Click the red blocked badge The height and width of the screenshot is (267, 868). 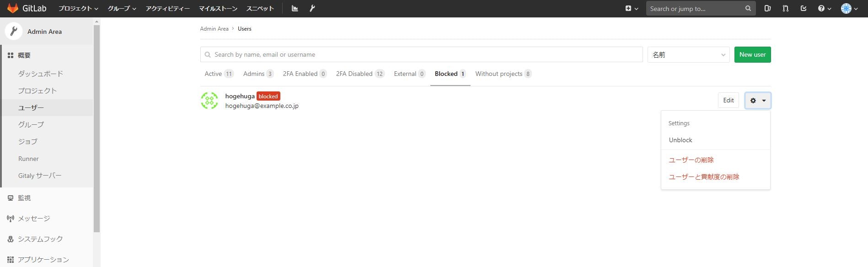268,96
